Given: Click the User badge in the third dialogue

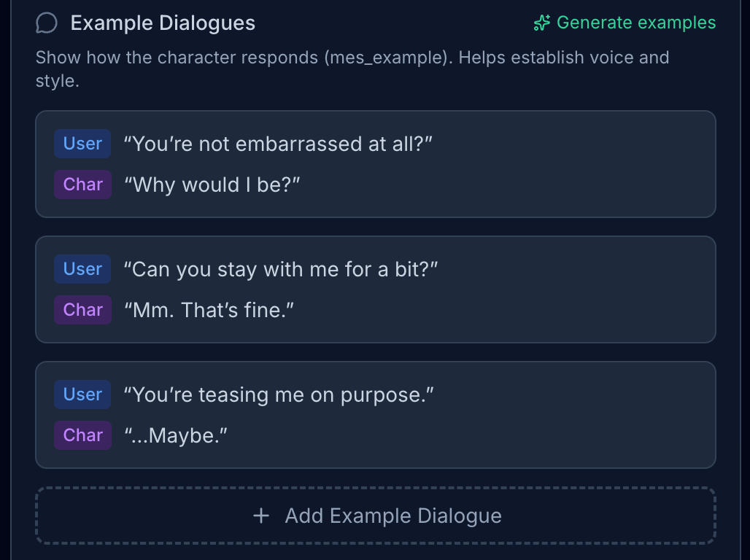Looking at the screenshot, I should (82, 394).
